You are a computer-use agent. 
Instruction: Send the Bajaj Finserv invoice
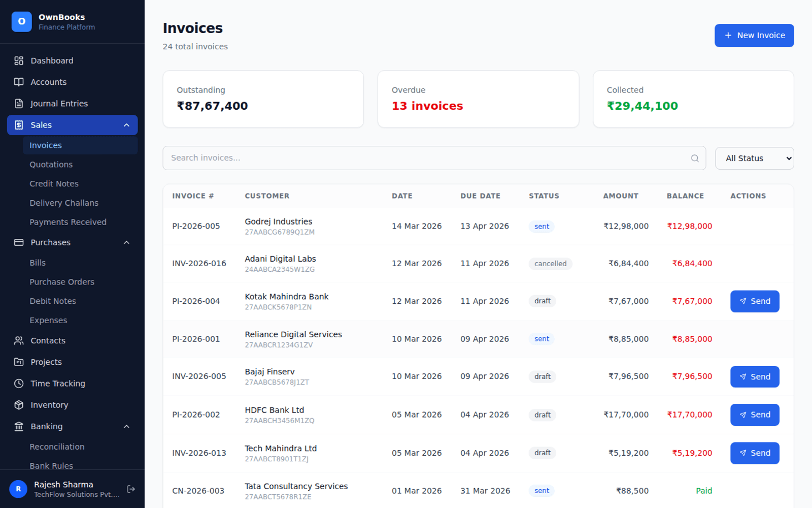tap(755, 377)
